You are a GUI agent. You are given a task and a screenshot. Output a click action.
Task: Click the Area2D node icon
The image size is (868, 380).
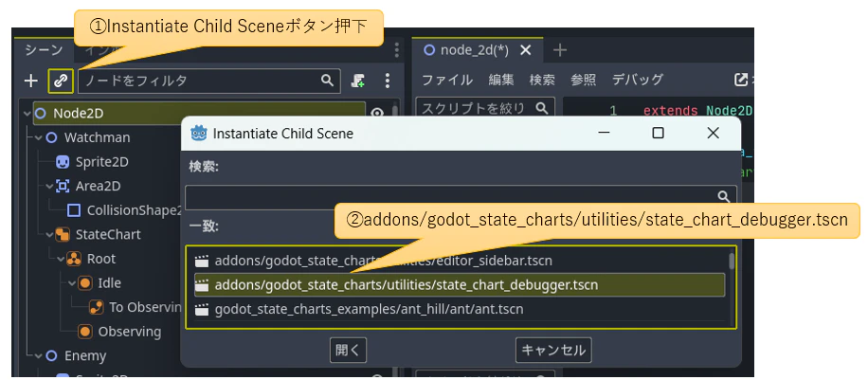[63, 186]
